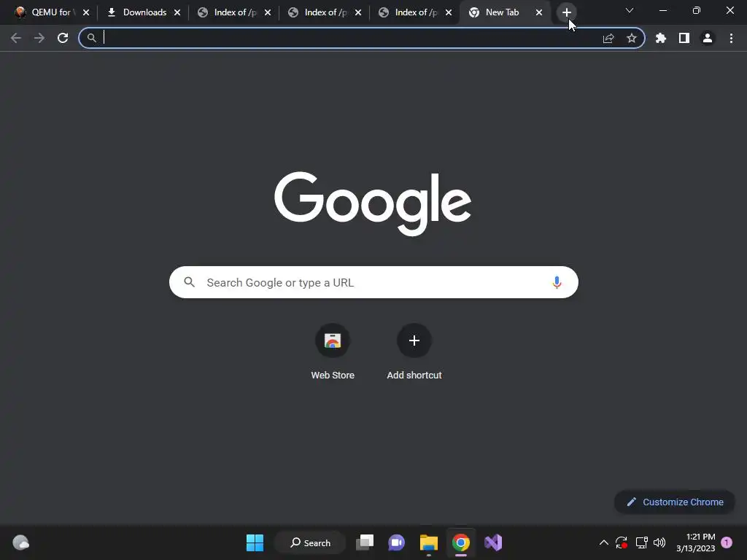Close the QEMU tab
747x560 pixels.
(x=86, y=12)
